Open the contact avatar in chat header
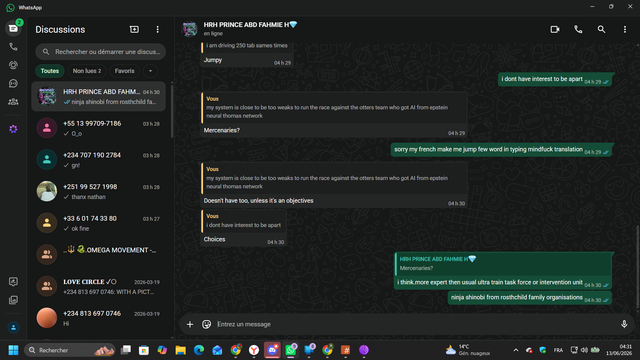 [x=190, y=29]
